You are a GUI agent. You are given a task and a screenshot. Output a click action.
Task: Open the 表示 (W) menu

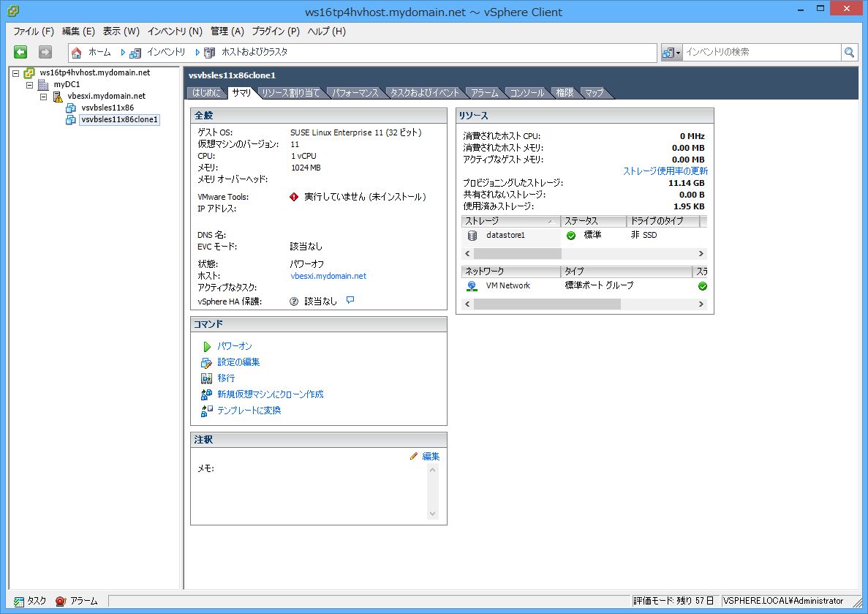pyautogui.click(x=121, y=31)
